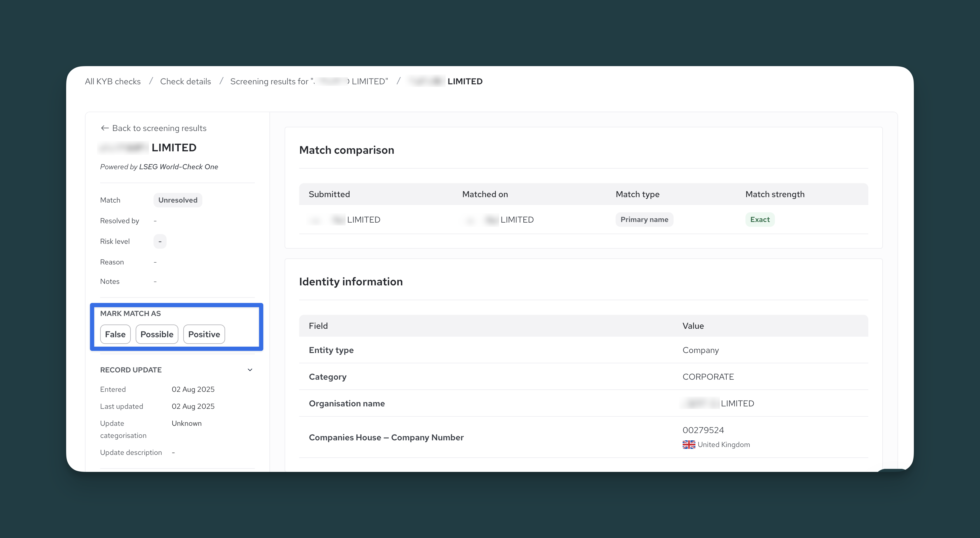The height and width of the screenshot is (538, 980).
Task: Click the Match strength column header
Action: click(x=775, y=194)
